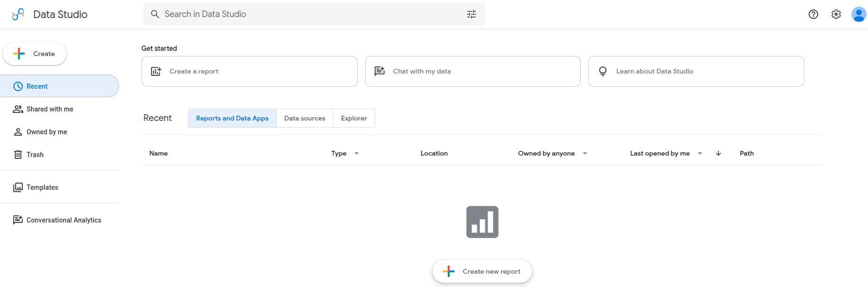Click the chat sparkle icon in Chat with my data

[379, 71]
